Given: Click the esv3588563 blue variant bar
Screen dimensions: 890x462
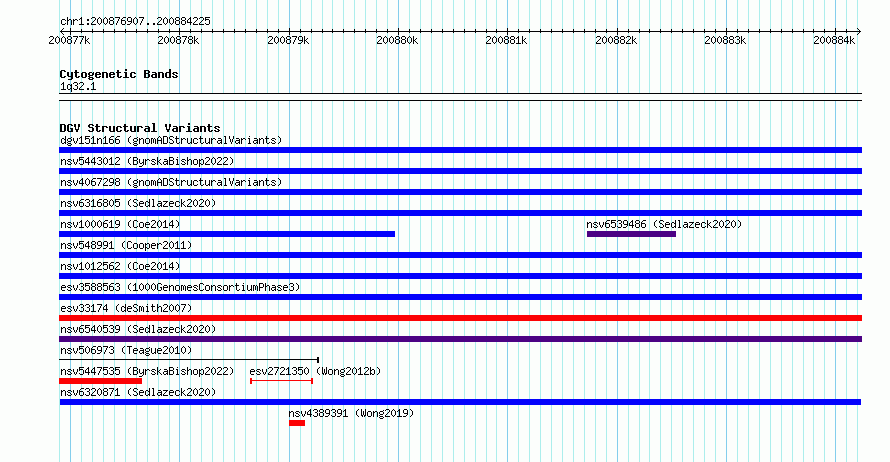Looking at the screenshot, I should [x=460, y=297].
